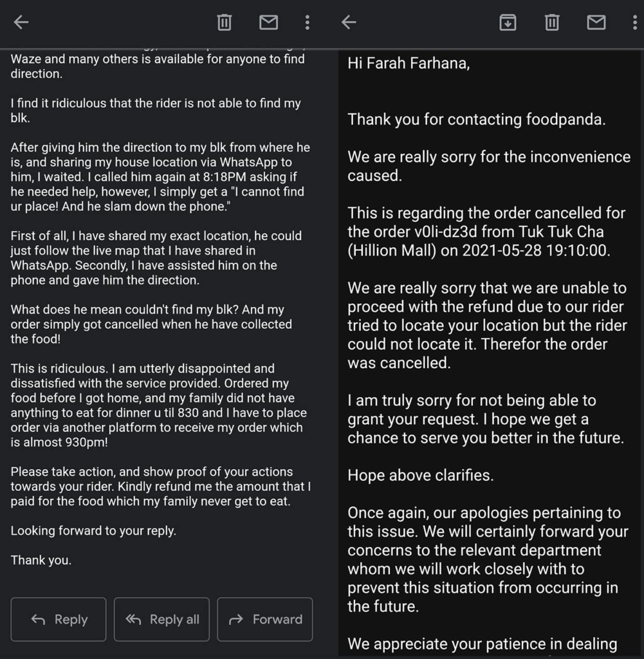
Task: Tap the Forward arrow icon
Action: click(x=236, y=619)
